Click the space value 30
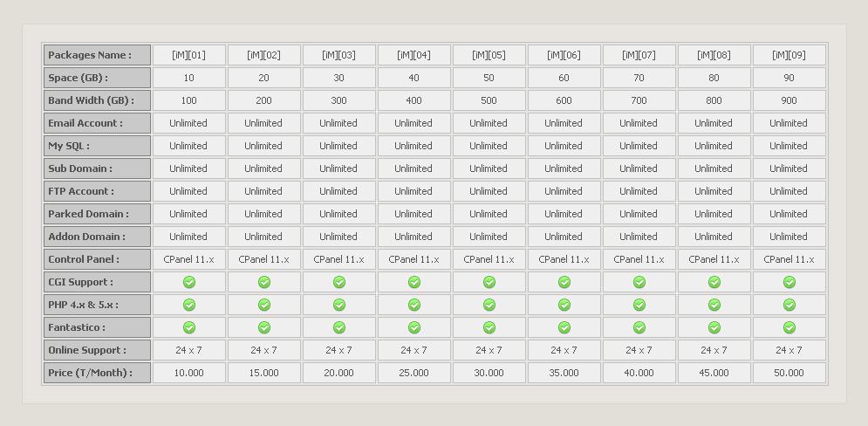 (x=339, y=78)
